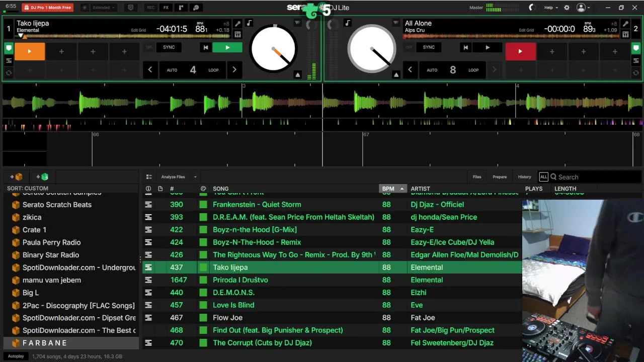Open deck 1 platter dropdown triangle

pyautogui.click(x=298, y=23)
